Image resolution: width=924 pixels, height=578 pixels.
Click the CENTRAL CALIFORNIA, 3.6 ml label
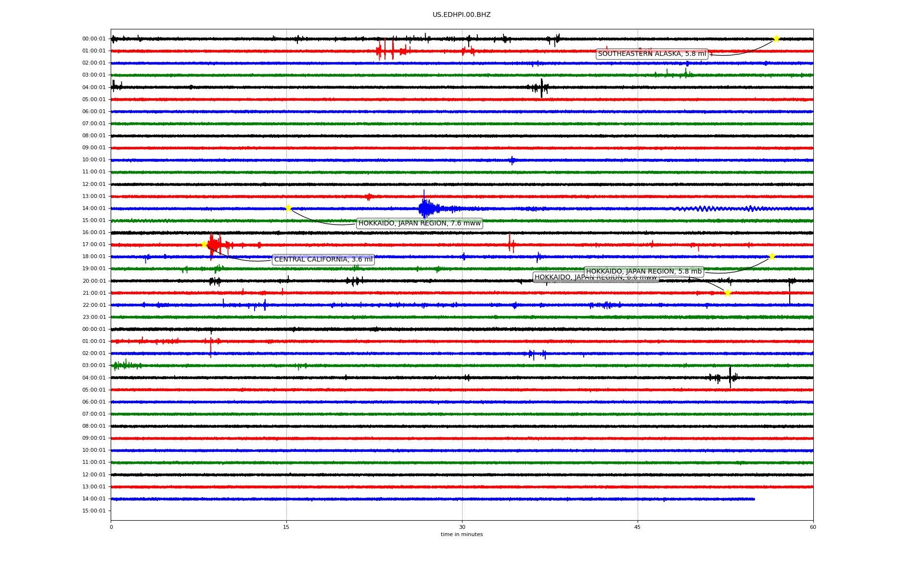pyautogui.click(x=323, y=260)
